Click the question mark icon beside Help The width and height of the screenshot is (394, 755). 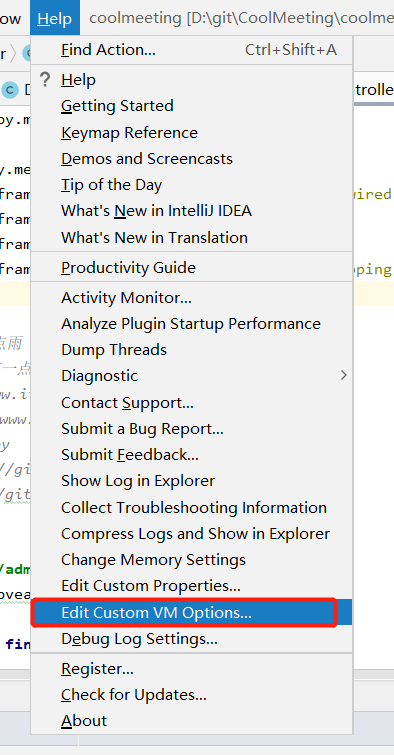(x=45, y=79)
